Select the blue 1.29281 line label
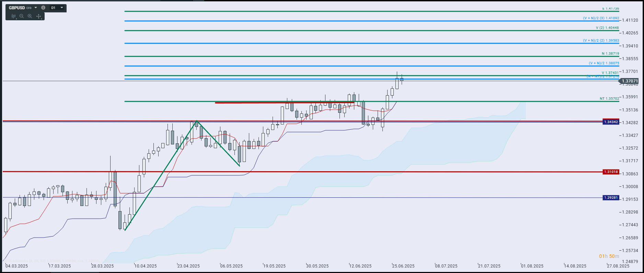Viewport: 644px width, 273px height. 611,198
